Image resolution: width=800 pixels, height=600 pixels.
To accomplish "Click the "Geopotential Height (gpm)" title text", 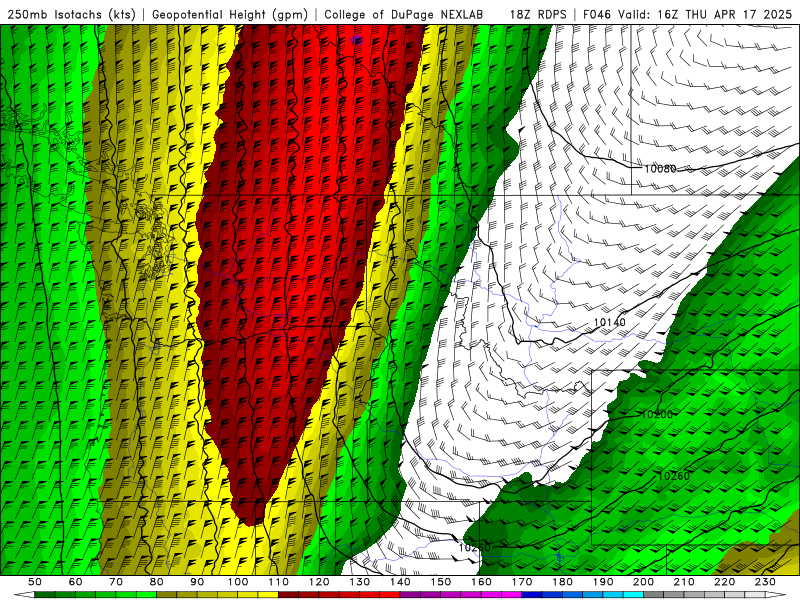I will coord(230,14).
